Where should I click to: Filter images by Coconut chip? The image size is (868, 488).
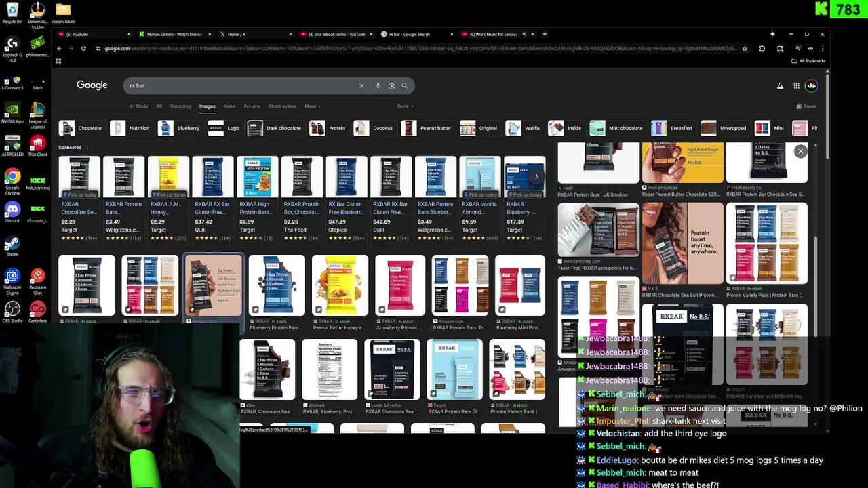[x=374, y=128]
